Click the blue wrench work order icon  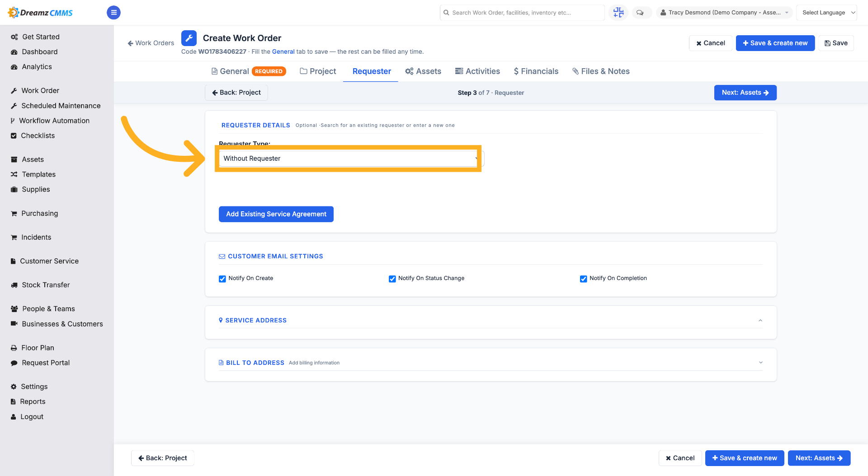pos(189,38)
